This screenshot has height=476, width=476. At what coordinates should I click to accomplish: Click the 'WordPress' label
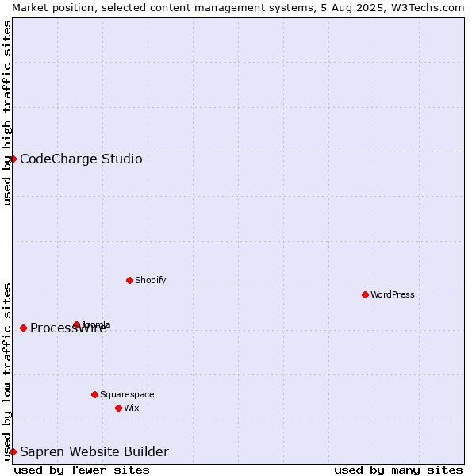pyautogui.click(x=392, y=294)
